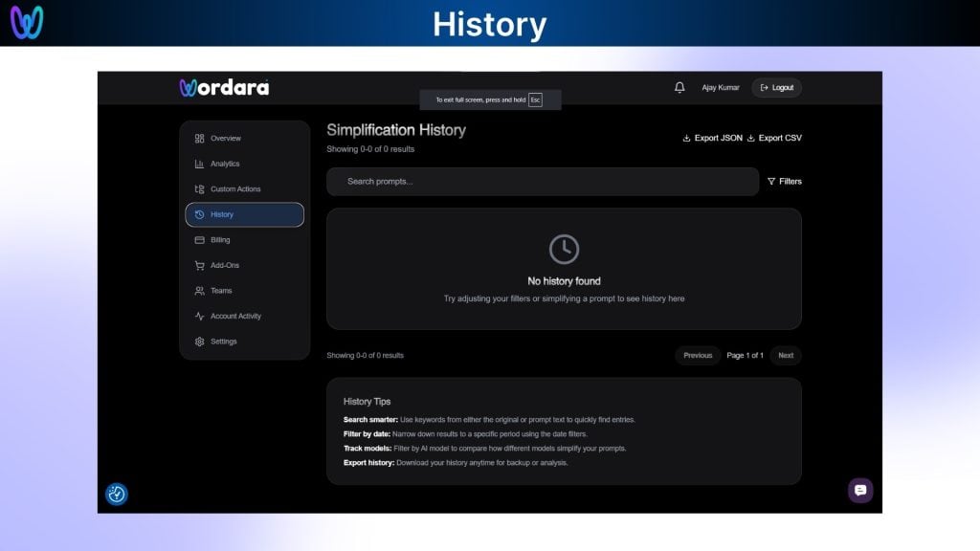Click the Search prompts input field

click(542, 181)
